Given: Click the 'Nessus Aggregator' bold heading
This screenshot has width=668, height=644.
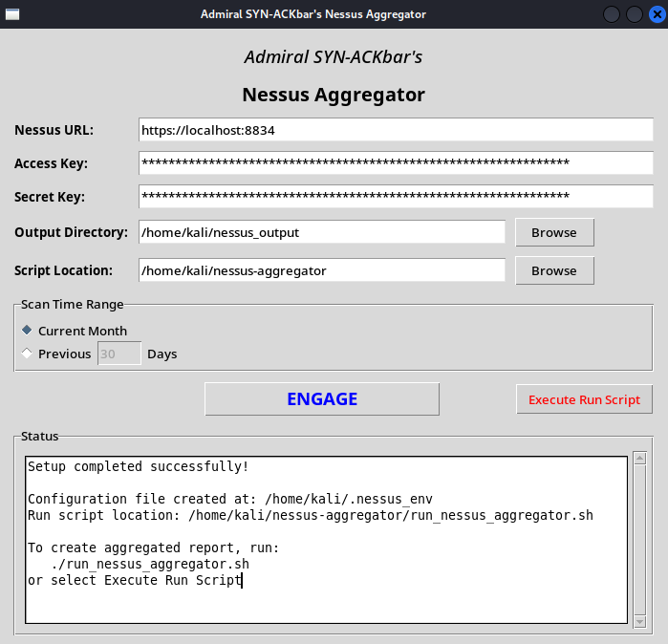Looking at the screenshot, I should pyautogui.click(x=334, y=95).
